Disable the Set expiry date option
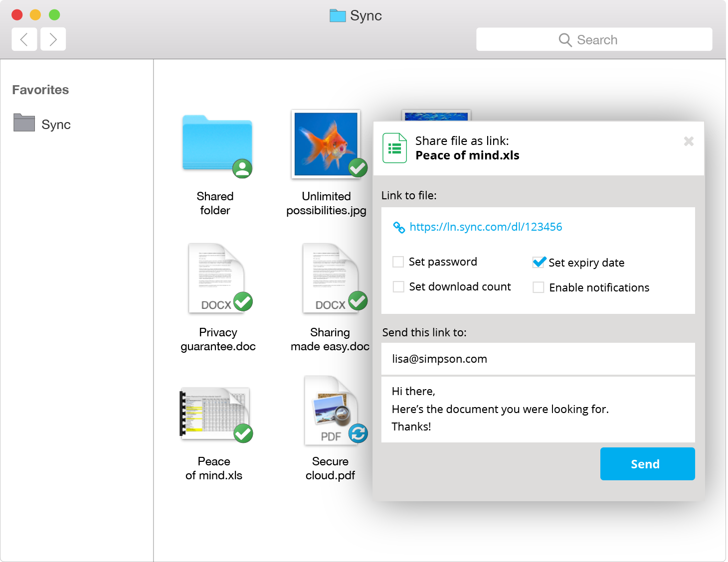This screenshot has height=562, width=728. tap(539, 262)
